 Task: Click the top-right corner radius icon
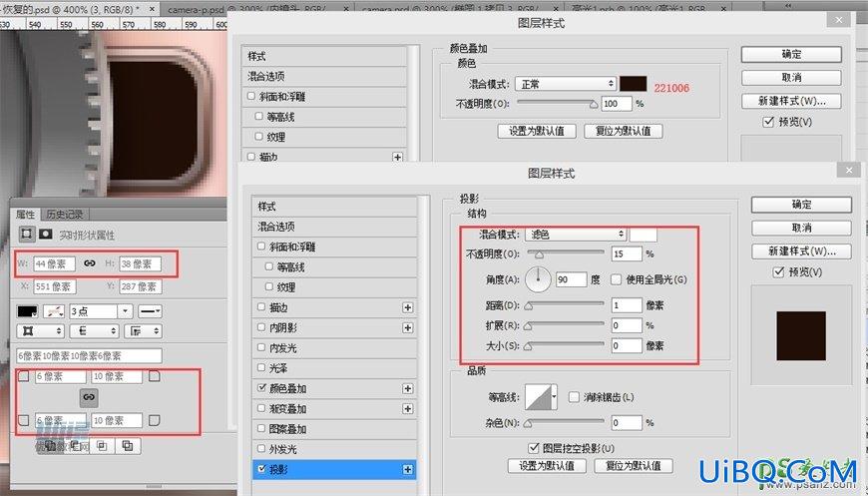click(x=155, y=376)
